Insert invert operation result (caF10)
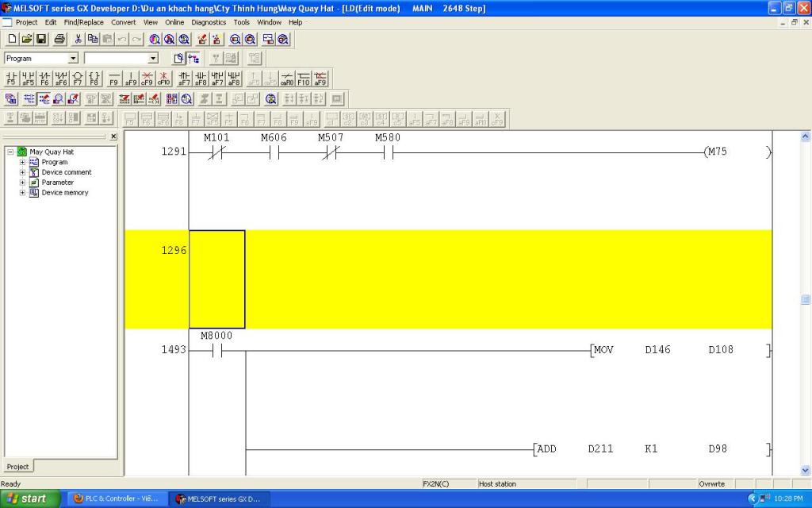Viewport: 812px width, 508px height. [287, 79]
